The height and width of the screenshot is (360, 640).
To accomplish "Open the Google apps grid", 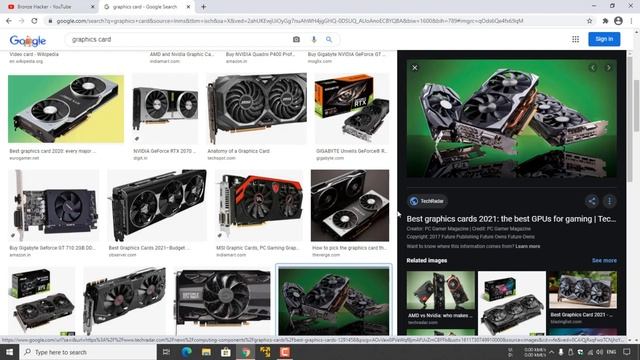I will pos(575,39).
